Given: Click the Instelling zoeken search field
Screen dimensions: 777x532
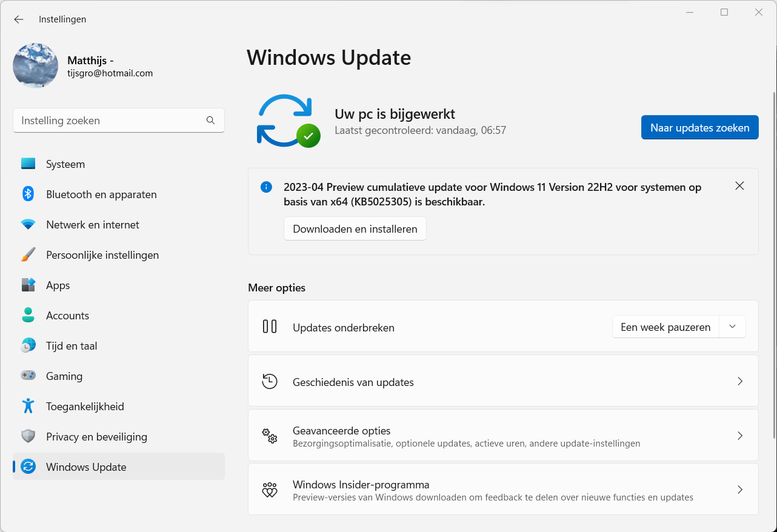Looking at the screenshot, I should (109, 121).
